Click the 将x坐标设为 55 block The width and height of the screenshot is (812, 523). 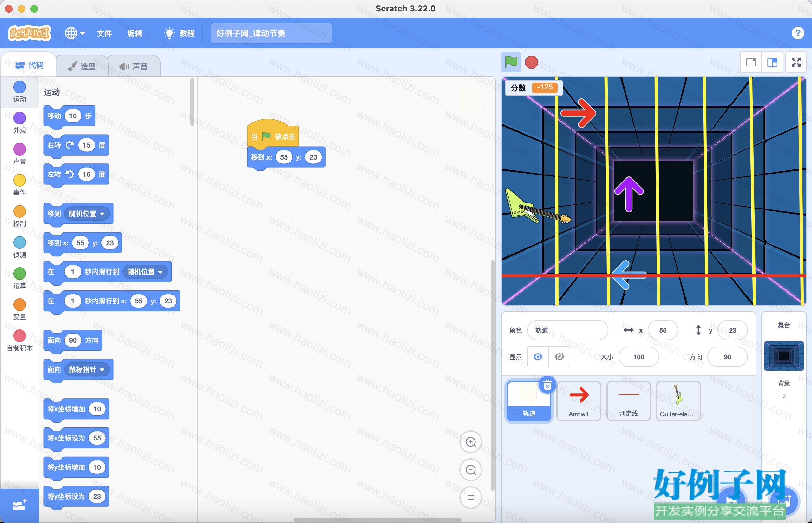[x=76, y=438]
